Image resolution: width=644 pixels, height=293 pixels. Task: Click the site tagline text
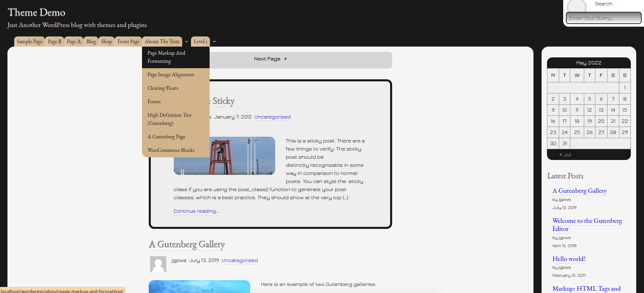pyautogui.click(x=77, y=25)
